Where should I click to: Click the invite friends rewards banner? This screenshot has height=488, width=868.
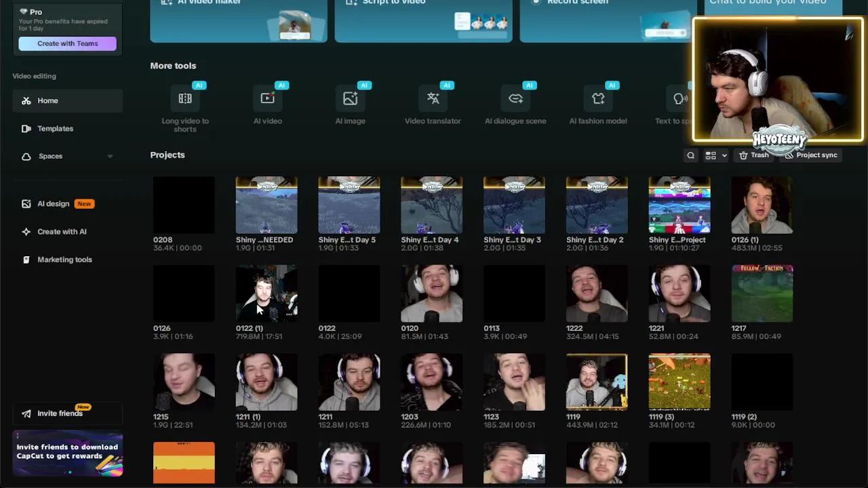pos(67,453)
